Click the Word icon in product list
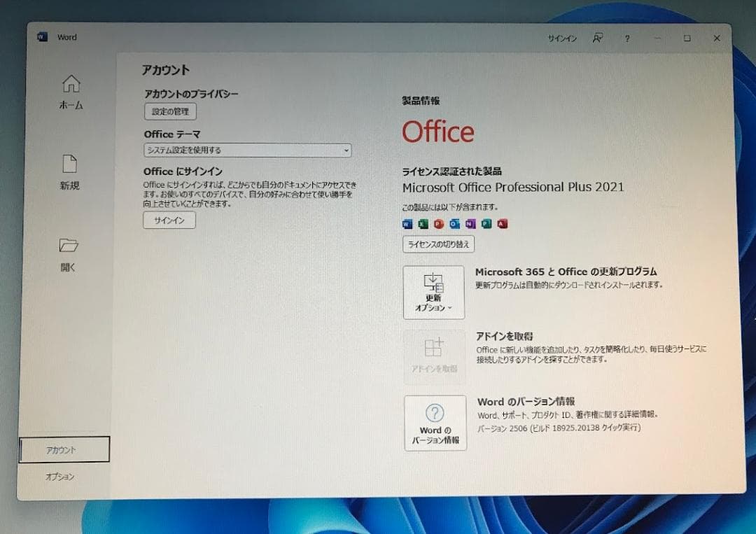Image resolution: width=756 pixels, height=534 pixels. coord(407,224)
